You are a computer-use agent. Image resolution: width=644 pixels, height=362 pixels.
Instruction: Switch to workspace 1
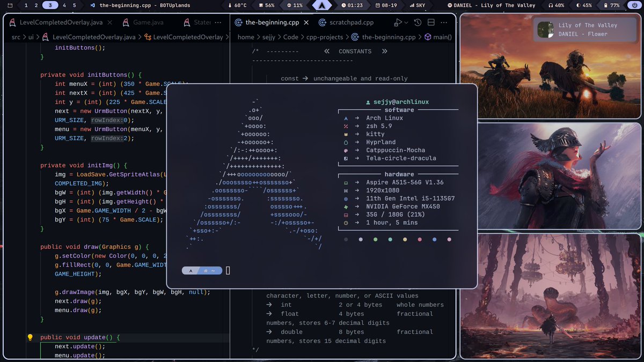point(26,5)
